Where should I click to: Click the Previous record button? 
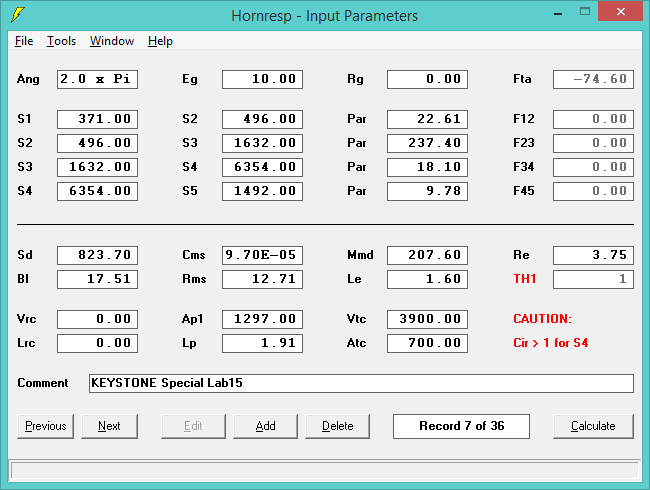tap(46, 426)
